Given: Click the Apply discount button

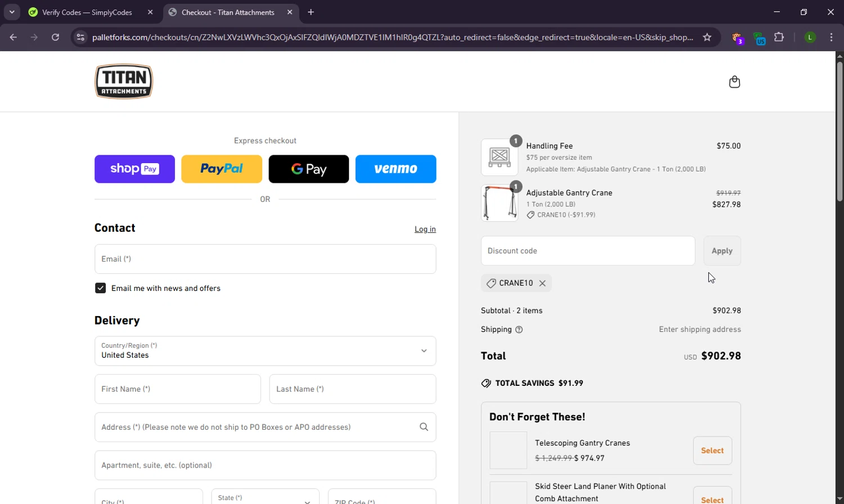Looking at the screenshot, I should (722, 251).
